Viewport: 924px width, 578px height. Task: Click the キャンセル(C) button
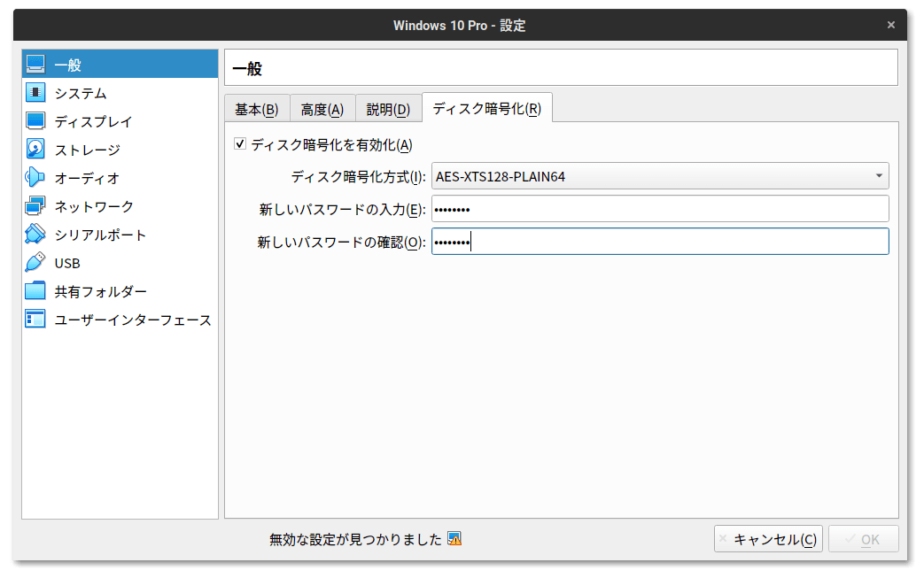tap(768, 539)
